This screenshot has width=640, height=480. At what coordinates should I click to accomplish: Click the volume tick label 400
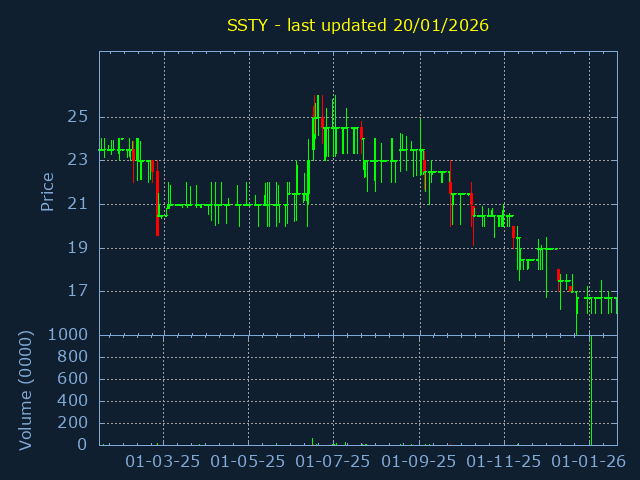click(x=72, y=401)
